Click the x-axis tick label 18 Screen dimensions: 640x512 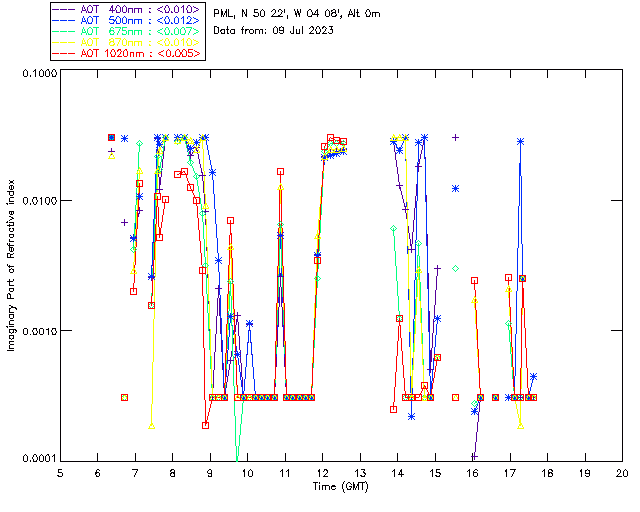coord(547,473)
